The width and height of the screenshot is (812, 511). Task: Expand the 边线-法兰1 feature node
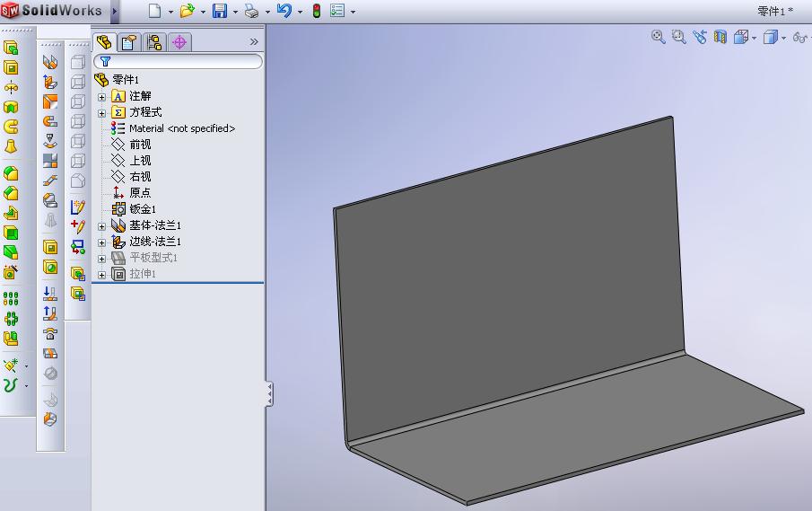click(101, 242)
